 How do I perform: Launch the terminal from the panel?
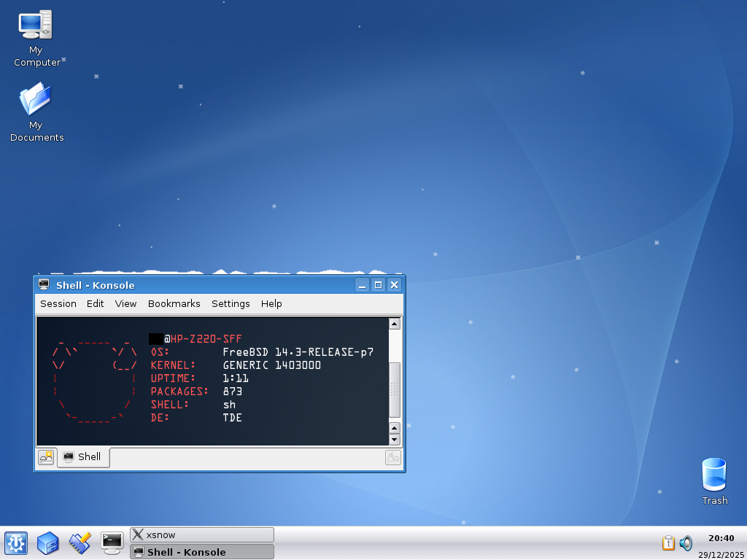click(112, 543)
